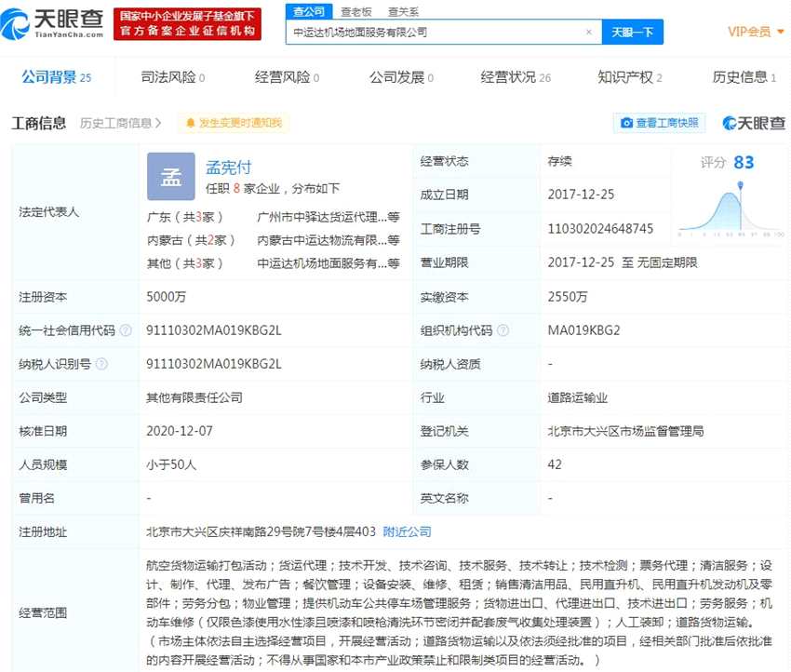
Task: Click the 孟 avatar tile
Action: 171,177
